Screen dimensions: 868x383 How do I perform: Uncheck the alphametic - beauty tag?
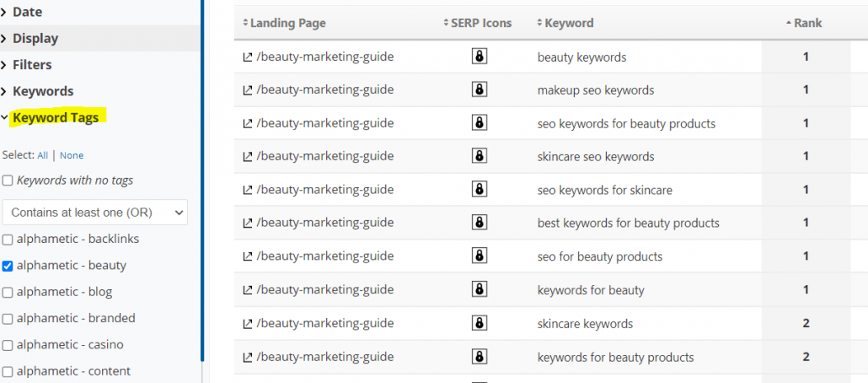coord(8,266)
